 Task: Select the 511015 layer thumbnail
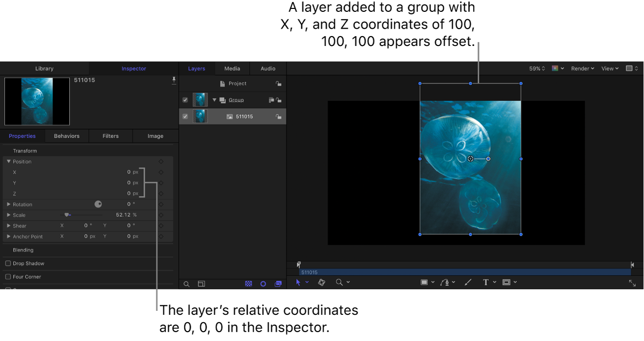click(x=200, y=116)
